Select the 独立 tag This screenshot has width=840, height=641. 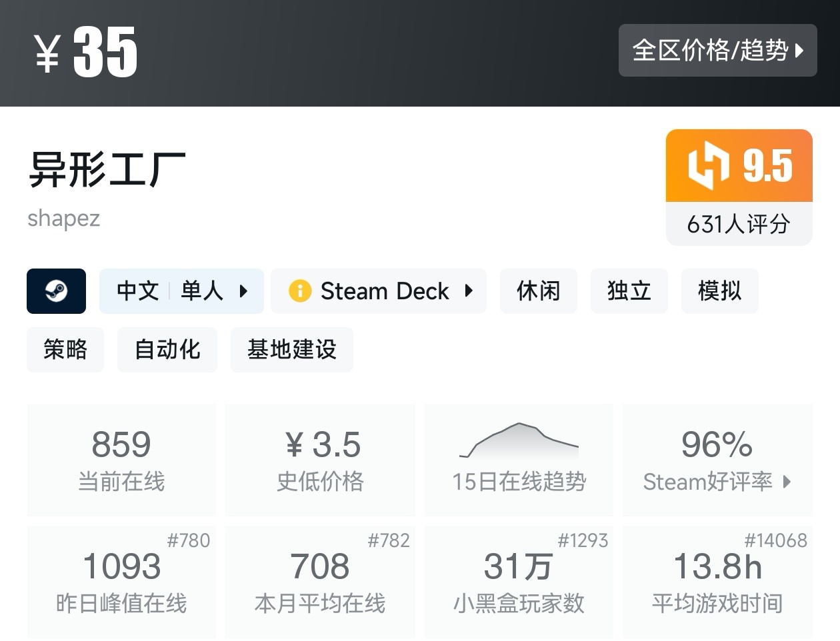point(629,291)
